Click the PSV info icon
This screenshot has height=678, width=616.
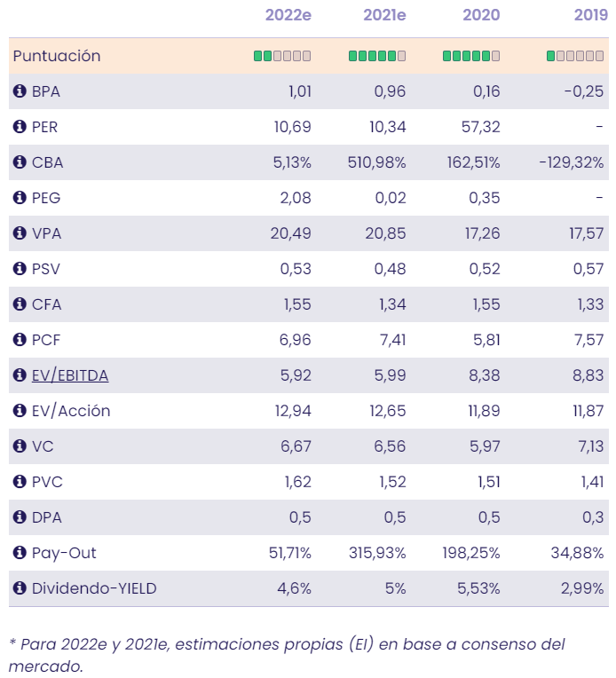(20, 269)
